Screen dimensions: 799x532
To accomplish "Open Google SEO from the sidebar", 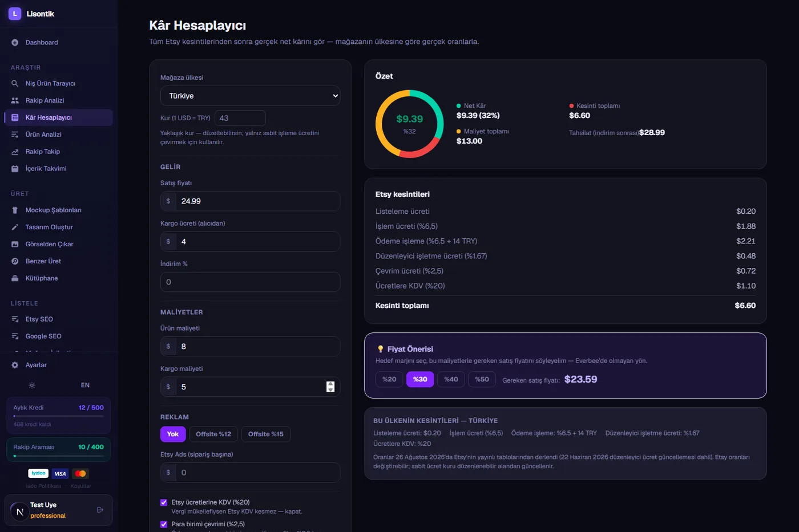I will (58, 336).
